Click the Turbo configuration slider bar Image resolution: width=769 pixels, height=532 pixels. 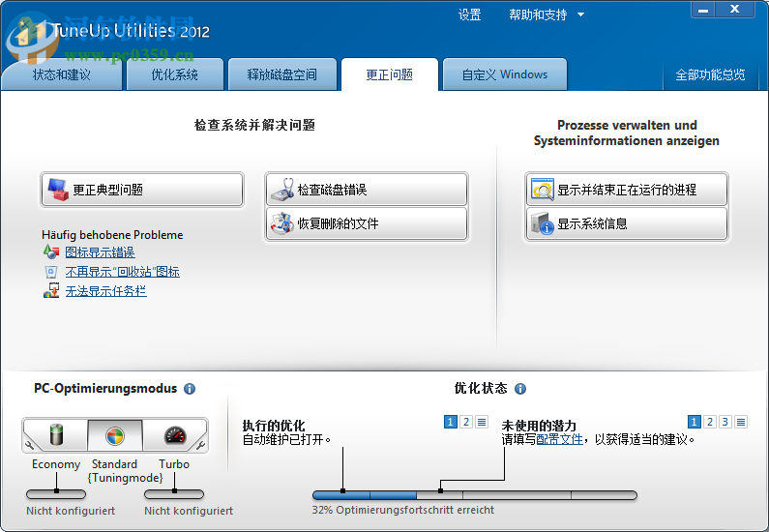click(173, 493)
